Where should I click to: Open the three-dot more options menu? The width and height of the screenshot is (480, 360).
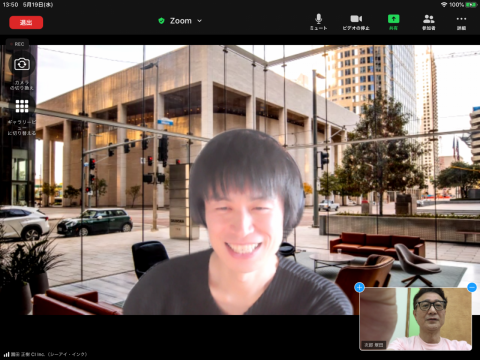click(x=461, y=22)
